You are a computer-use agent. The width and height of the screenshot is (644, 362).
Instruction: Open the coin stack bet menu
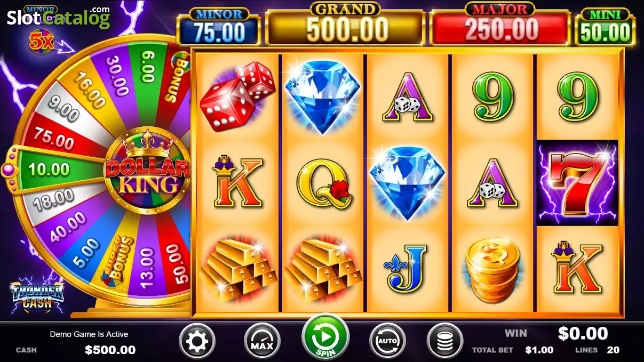[x=445, y=341]
